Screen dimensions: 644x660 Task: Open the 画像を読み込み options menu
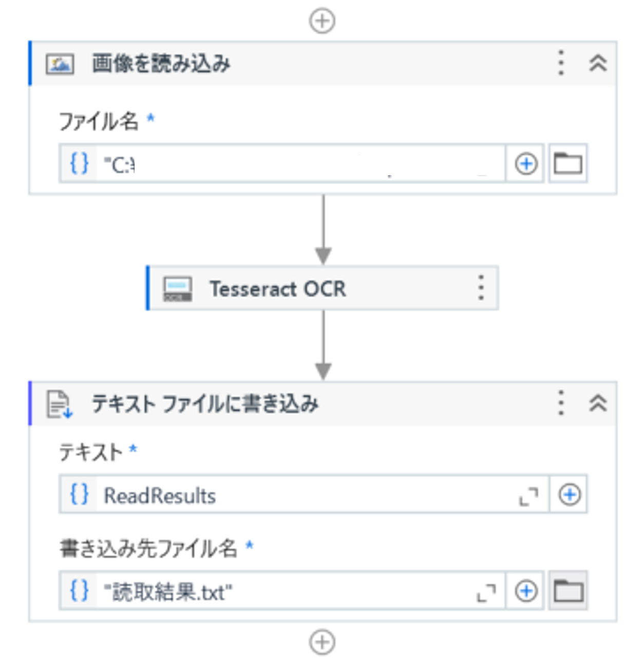point(560,63)
